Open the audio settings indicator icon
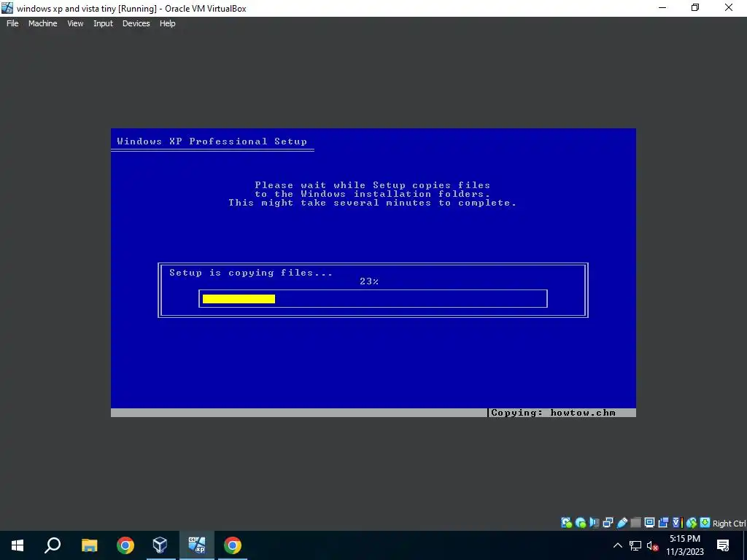 pyautogui.click(x=594, y=523)
